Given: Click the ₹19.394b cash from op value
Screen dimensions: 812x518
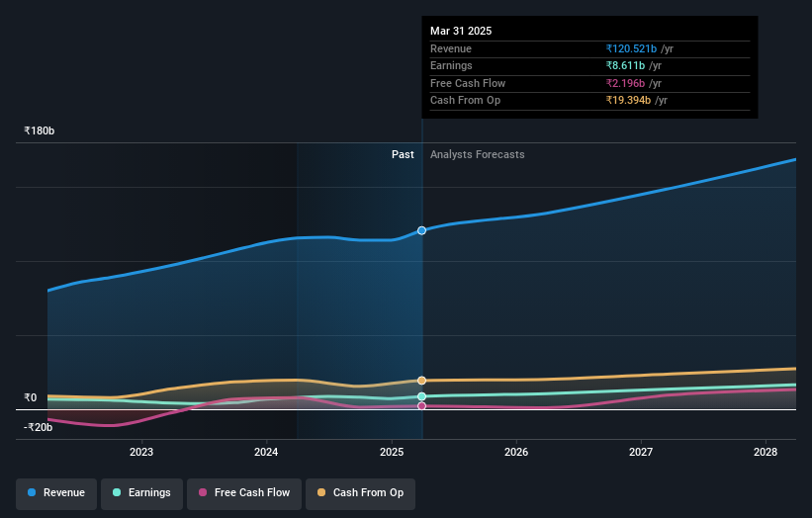Looking at the screenshot, I should click(x=628, y=101).
